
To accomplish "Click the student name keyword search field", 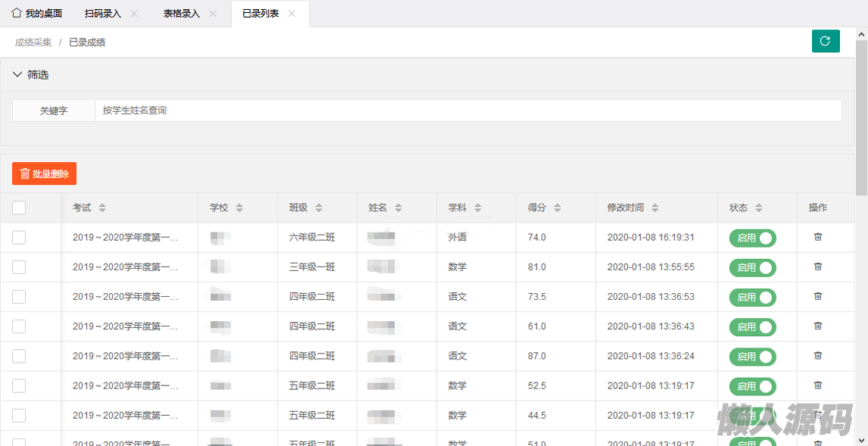I will point(468,111).
